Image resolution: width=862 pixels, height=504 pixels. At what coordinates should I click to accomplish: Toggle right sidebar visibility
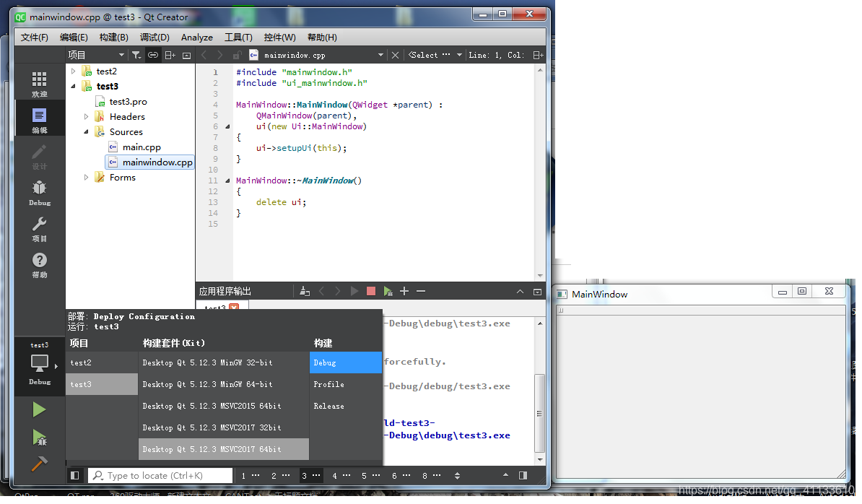pos(523,476)
